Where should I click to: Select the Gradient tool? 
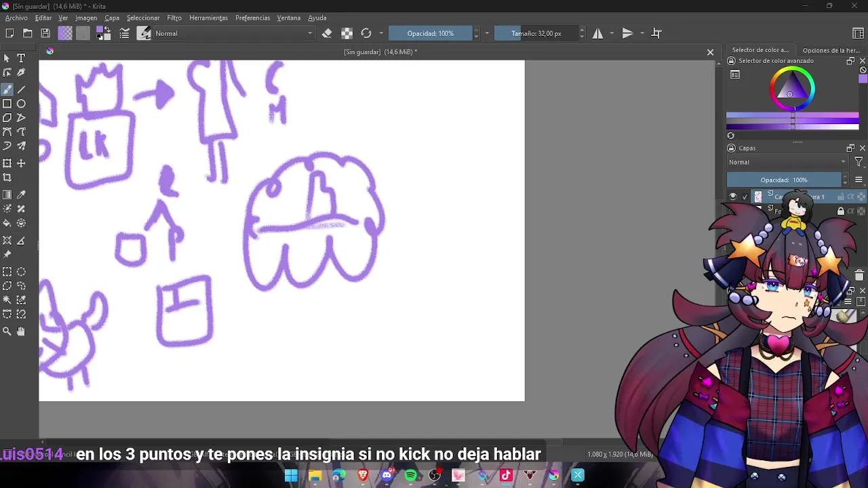click(7, 195)
